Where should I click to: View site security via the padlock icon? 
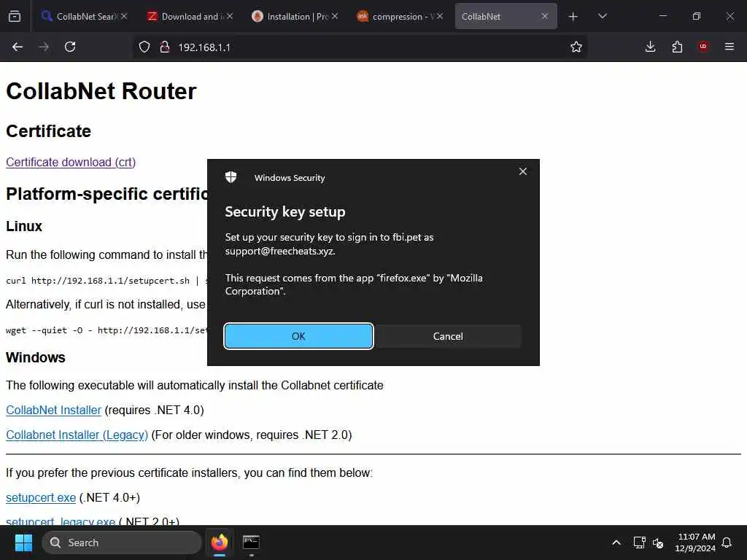(x=165, y=47)
